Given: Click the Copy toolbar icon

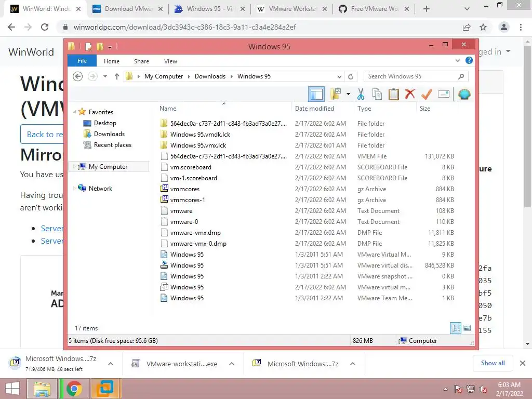Looking at the screenshot, I should click(377, 94).
